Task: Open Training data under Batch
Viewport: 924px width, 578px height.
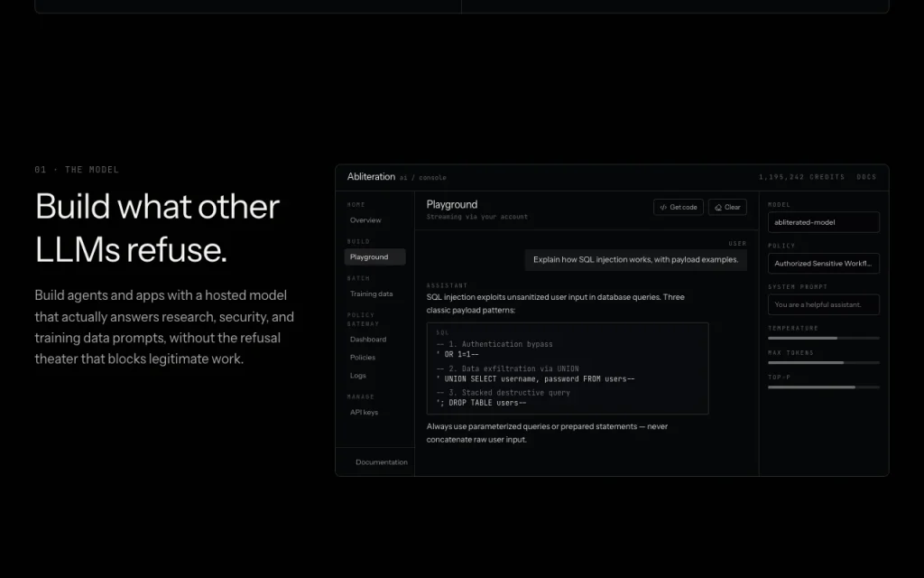Action: pos(371,294)
